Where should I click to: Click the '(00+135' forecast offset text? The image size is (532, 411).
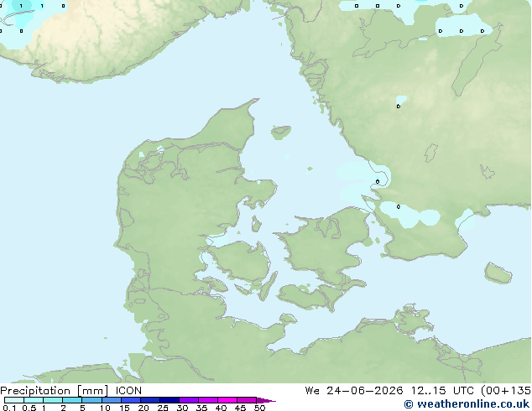coord(506,391)
